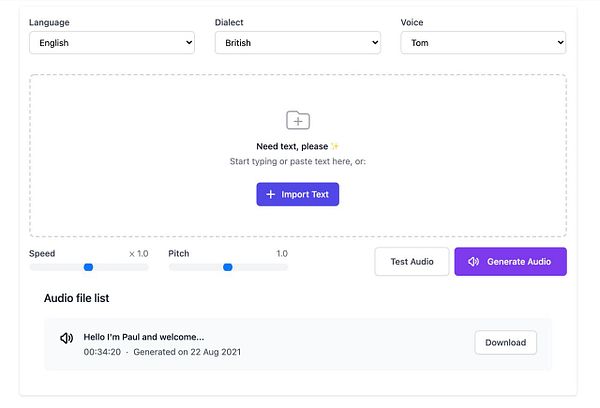Click the Speed slider handle

click(x=88, y=267)
